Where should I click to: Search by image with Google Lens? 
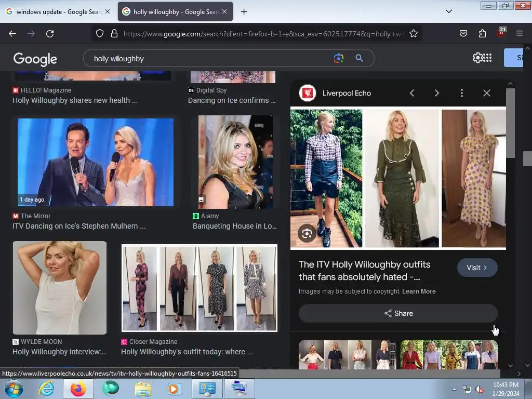click(338, 58)
